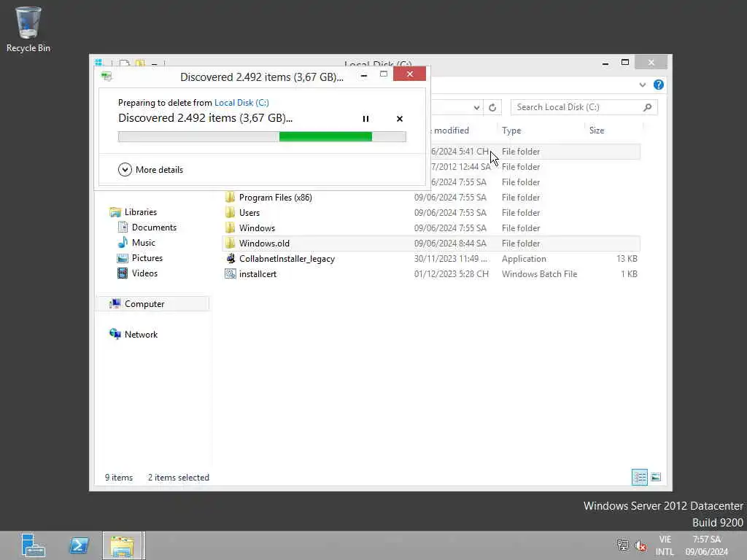747x560 pixels.
Task: Click the Explorer window system menu icon
Action: point(98,63)
